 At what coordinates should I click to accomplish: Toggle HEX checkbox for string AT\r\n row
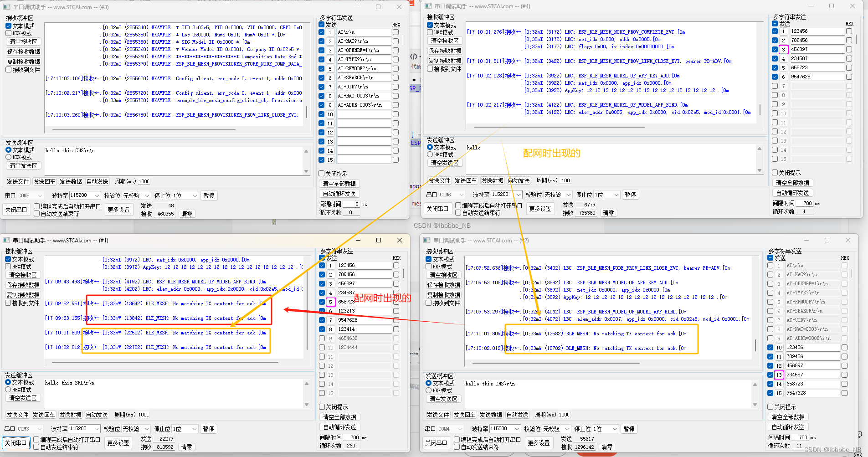(x=395, y=32)
